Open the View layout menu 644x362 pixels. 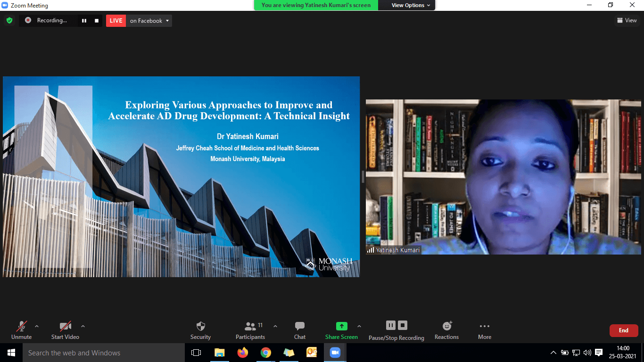[627, 20]
